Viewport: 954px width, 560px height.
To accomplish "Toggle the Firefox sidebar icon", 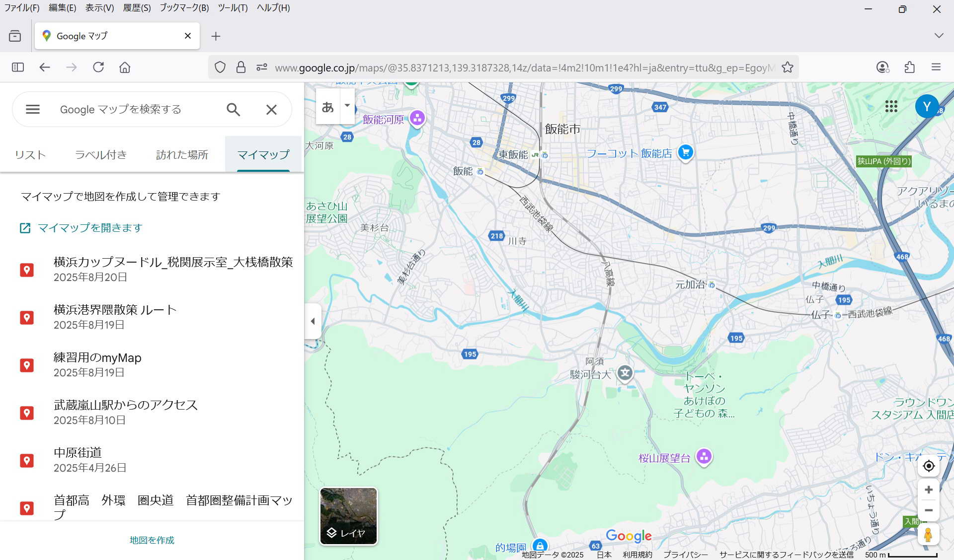I will (x=18, y=68).
